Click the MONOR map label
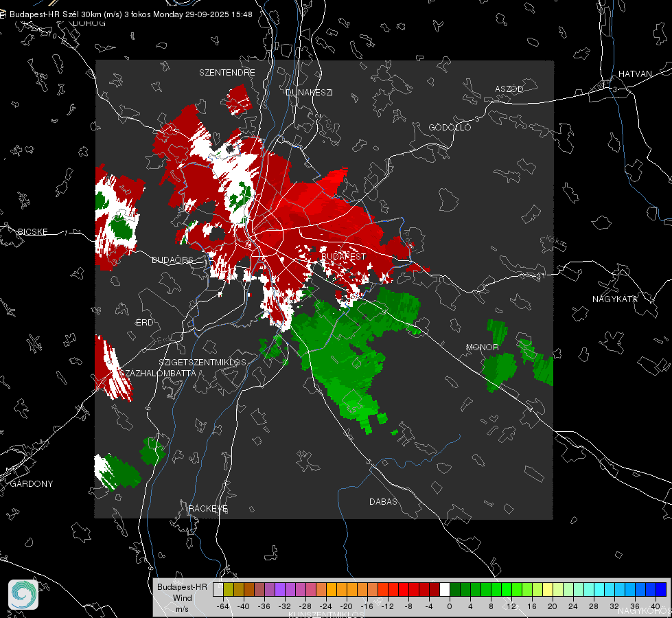672x618 pixels. [x=482, y=347]
